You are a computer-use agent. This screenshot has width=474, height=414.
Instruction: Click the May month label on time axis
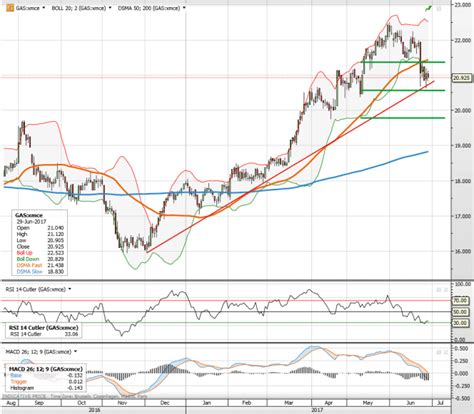coord(368,403)
